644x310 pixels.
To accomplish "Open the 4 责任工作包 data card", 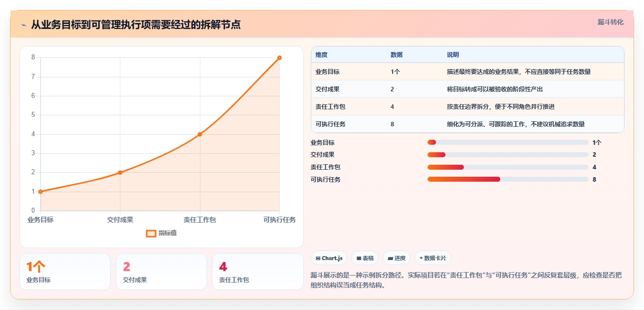I will click(x=257, y=272).
